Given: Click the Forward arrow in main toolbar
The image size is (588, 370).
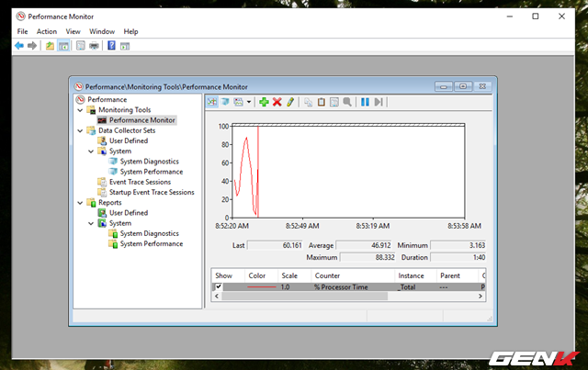Looking at the screenshot, I should point(32,46).
